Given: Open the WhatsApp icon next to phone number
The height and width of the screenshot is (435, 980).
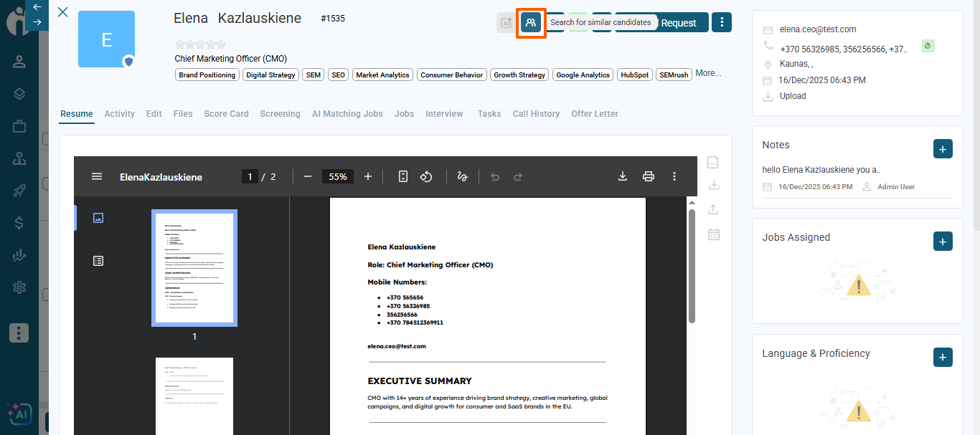Looking at the screenshot, I should click(928, 46).
